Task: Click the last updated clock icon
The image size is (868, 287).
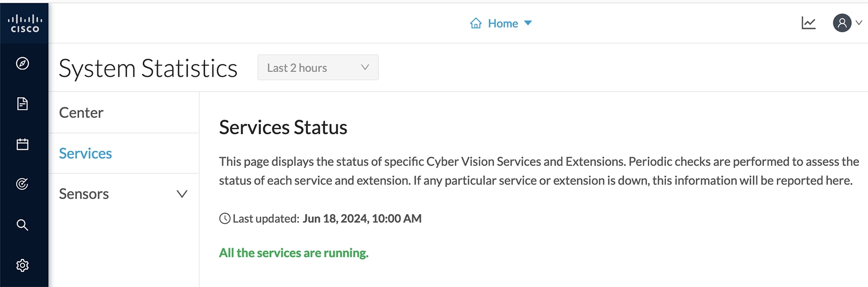Action: tap(225, 218)
